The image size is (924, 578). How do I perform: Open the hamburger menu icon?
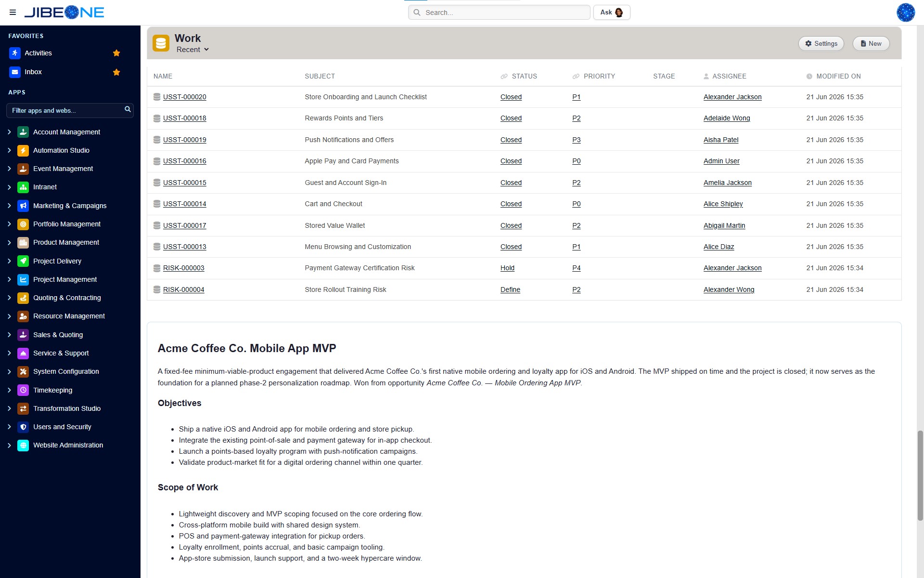point(13,13)
